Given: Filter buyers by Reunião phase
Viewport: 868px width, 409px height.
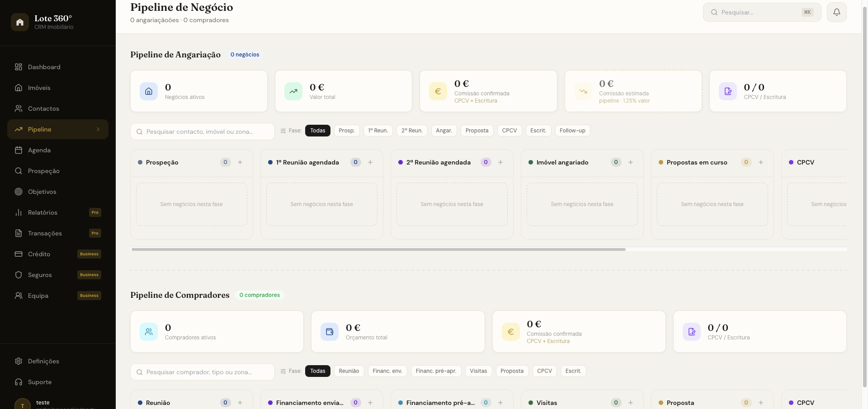Looking at the screenshot, I should (349, 371).
